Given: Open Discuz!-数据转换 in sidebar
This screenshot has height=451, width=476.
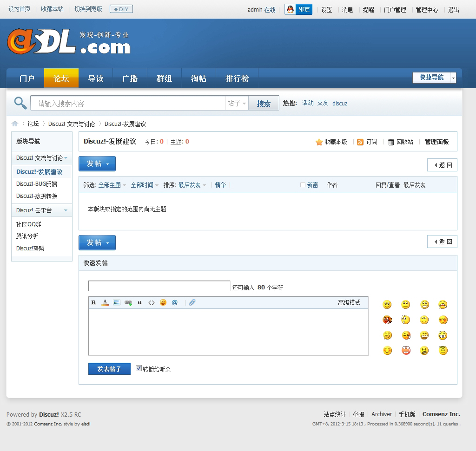Looking at the screenshot, I should (x=37, y=196).
